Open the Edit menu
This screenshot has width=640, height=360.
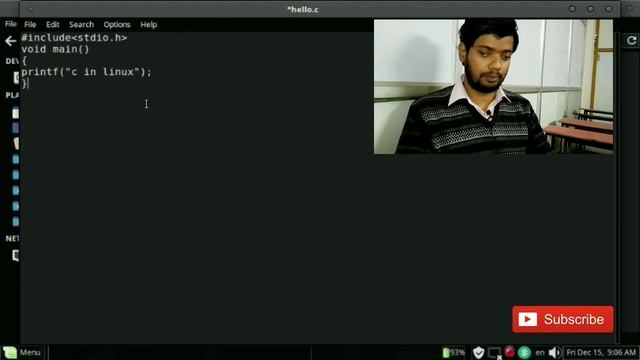pyautogui.click(x=53, y=24)
